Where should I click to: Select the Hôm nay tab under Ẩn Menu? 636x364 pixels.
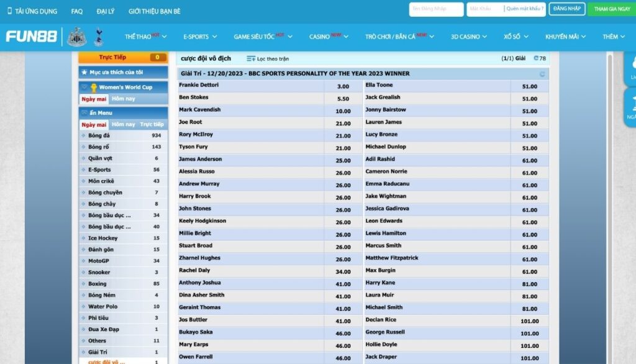[124, 124]
